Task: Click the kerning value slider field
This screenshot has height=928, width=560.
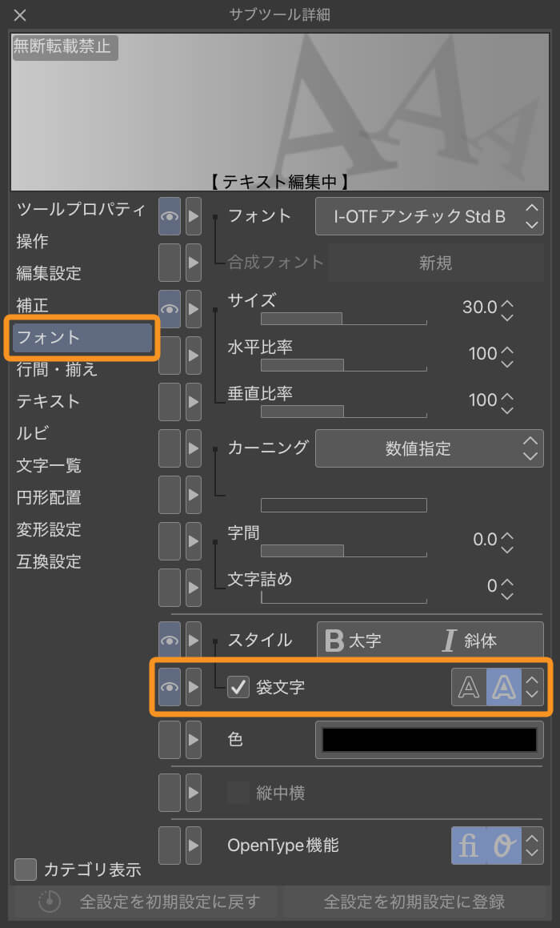Action: click(343, 504)
